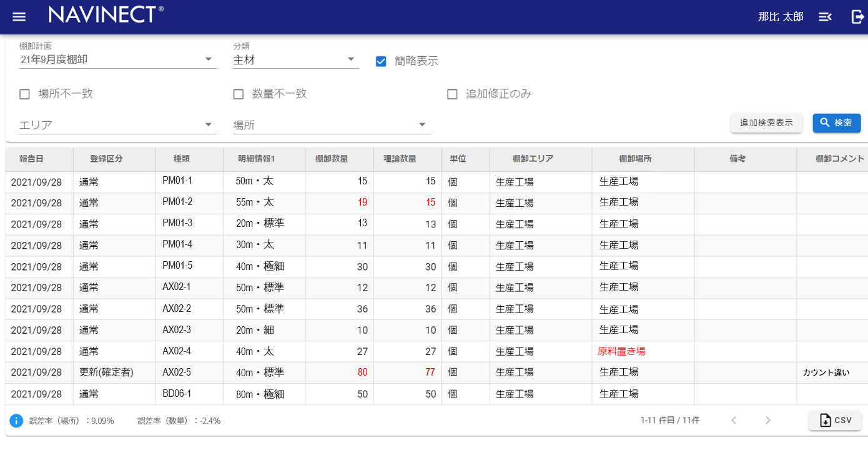Enable the 数量不一致 checkbox
This screenshot has width=868, height=475.
tap(239, 94)
